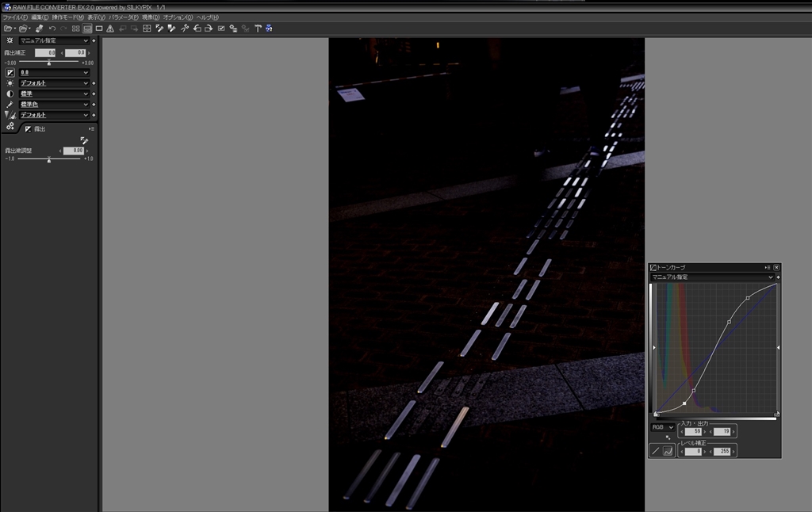This screenshot has width=812, height=512.
Task: Open the 操作モード(M) menu
Action: (x=68, y=17)
